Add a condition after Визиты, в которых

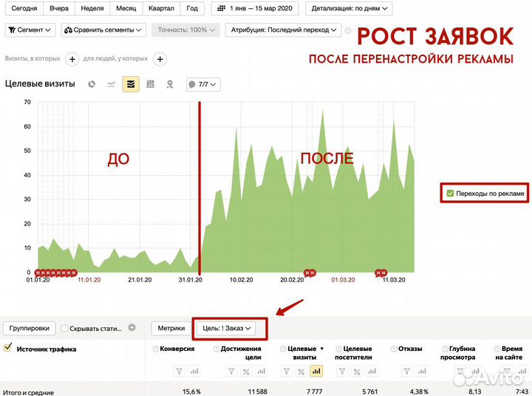point(72,59)
